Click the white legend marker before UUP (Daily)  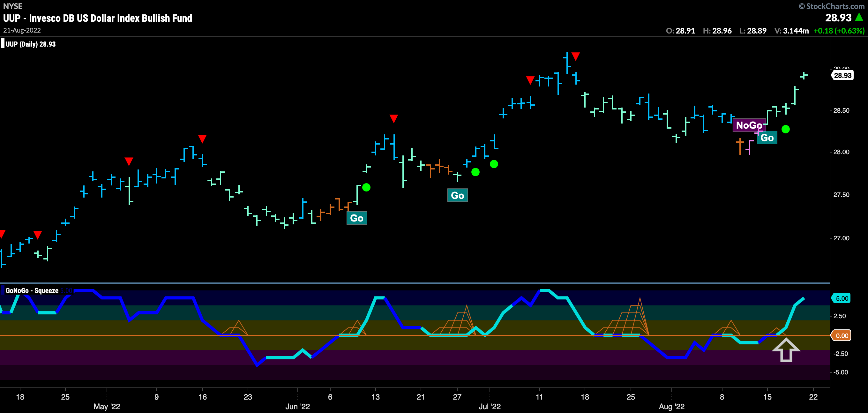tap(3, 44)
